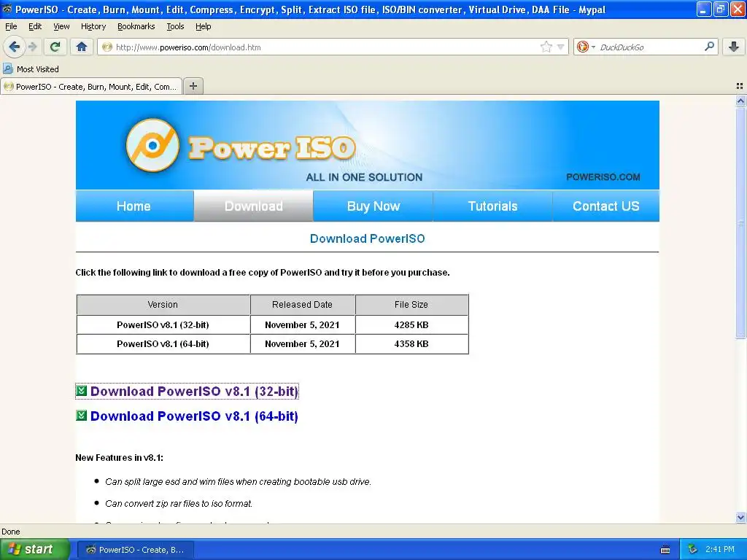Click the New Features in v8.1 heading

pos(119,458)
